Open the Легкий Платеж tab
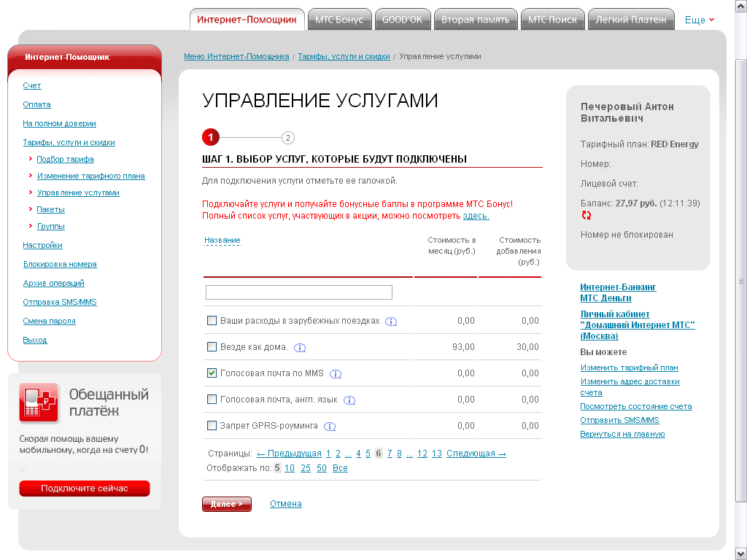This screenshot has height=560, width=747. point(631,20)
